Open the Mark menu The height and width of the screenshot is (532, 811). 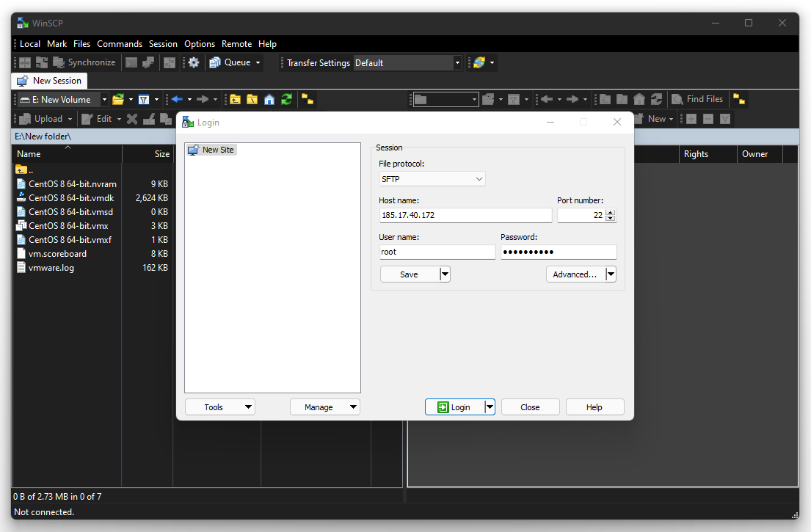click(57, 44)
